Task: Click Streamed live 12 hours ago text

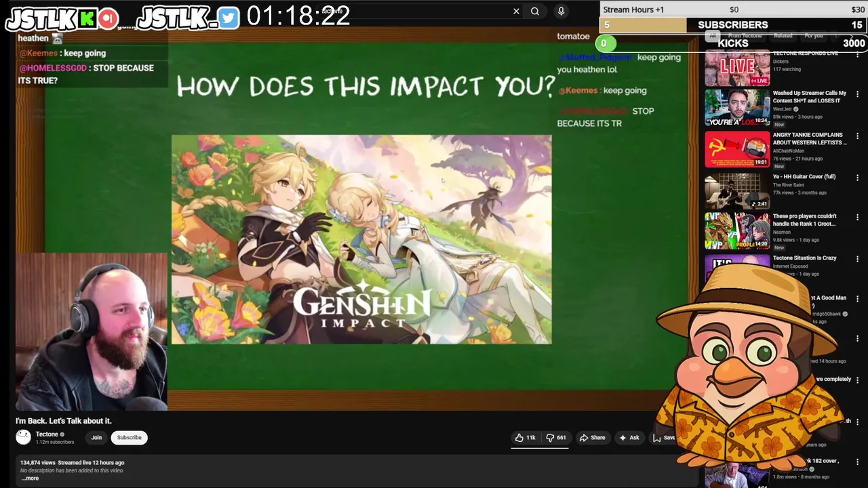Action: point(91,462)
